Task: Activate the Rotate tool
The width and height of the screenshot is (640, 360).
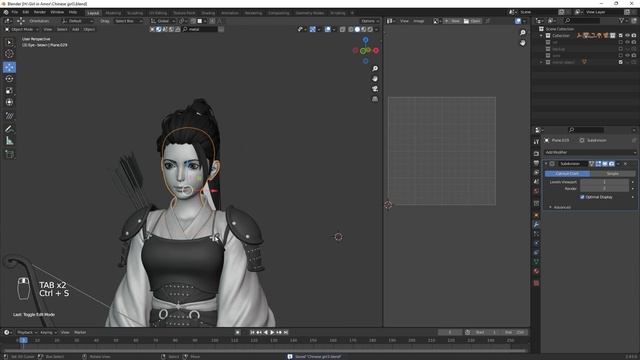Action: pos(9,79)
